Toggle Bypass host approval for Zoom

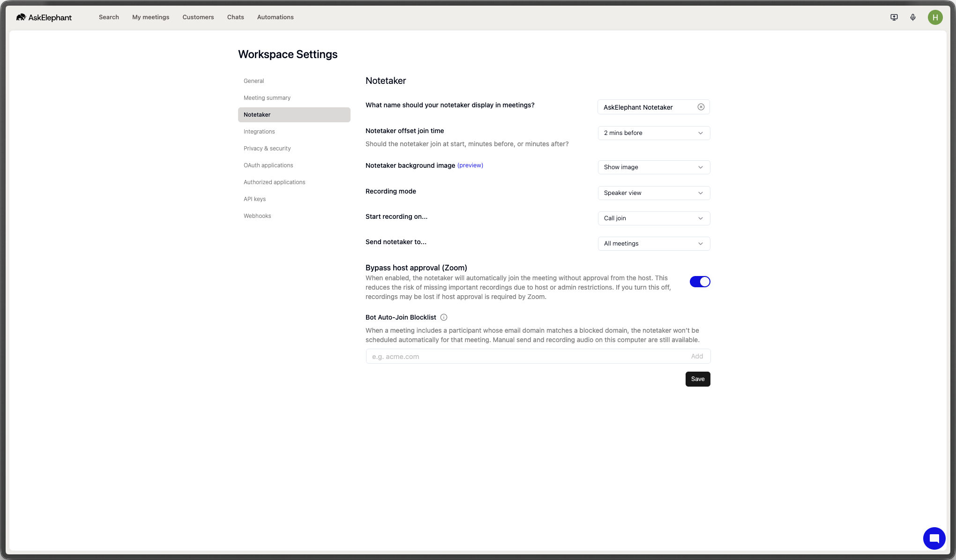700,282
